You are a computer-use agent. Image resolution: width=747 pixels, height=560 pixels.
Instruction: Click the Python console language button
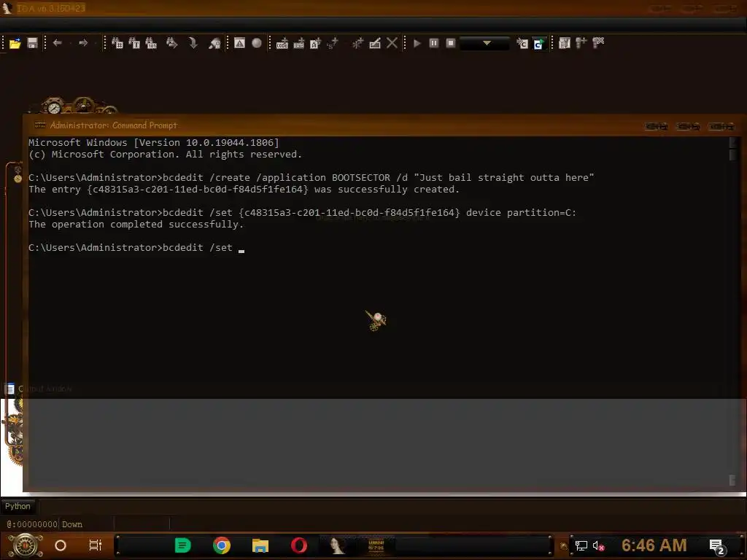pyautogui.click(x=18, y=506)
